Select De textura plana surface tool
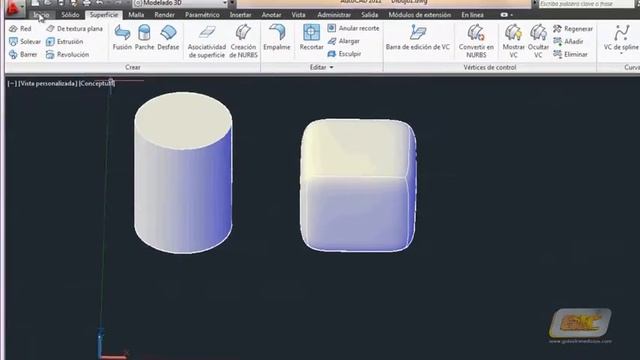This screenshot has width=640, height=360. (75, 29)
